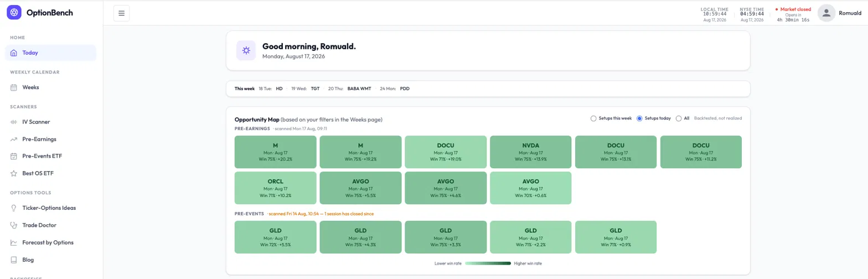Image resolution: width=868 pixels, height=279 pixels.
Task: Open the GLD card with +3.3%
Action: [446, 237]
